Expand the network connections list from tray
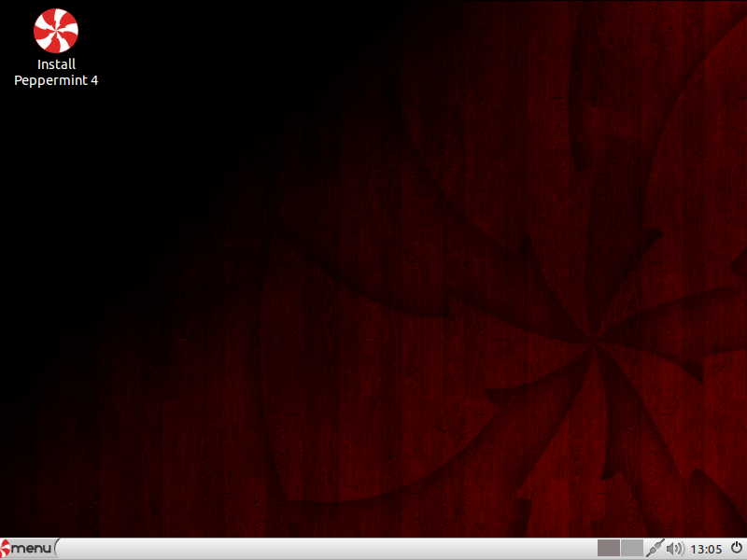 [655, 548]
